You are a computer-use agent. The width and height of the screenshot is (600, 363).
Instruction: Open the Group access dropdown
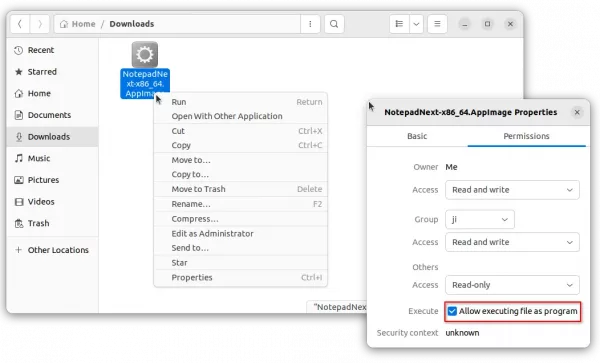tap(512, 242)
